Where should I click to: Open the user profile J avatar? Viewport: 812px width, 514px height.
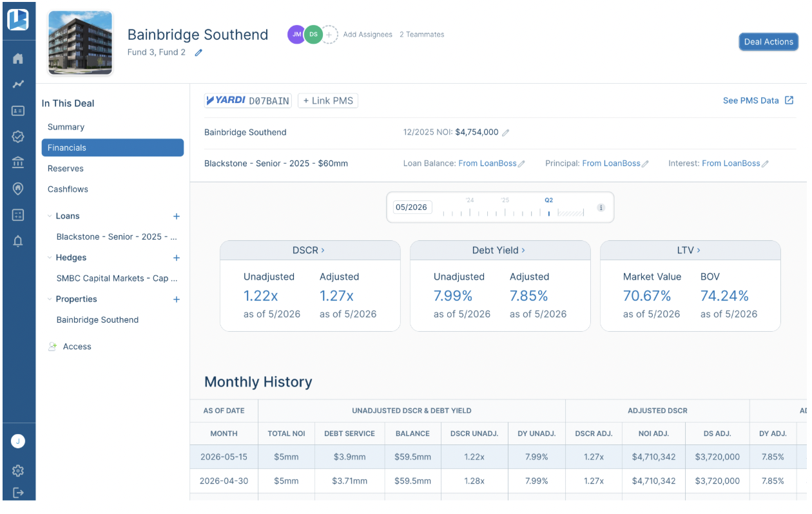18,442
